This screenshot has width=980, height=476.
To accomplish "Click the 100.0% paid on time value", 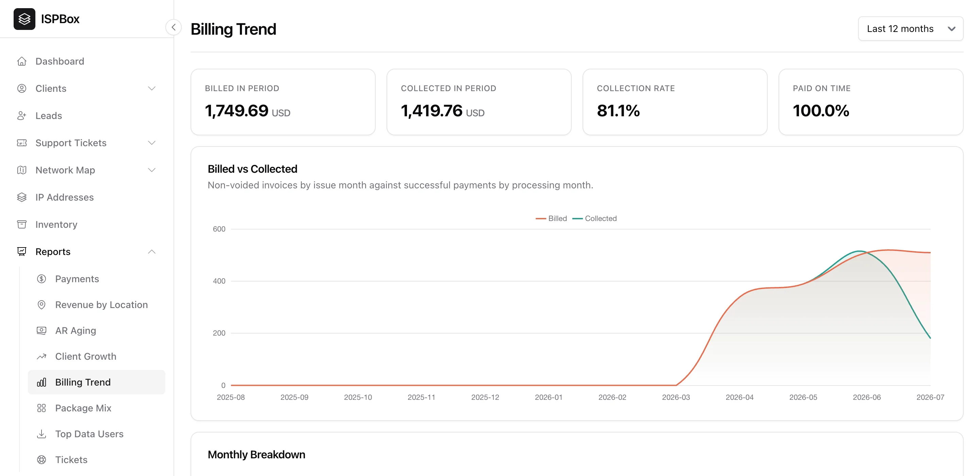I will tap(821, 111).
